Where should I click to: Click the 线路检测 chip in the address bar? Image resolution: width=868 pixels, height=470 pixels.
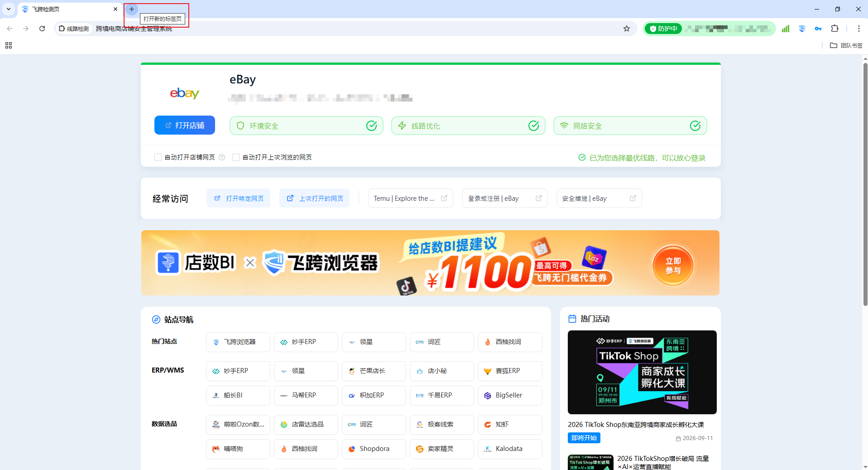tap(74, 29)
